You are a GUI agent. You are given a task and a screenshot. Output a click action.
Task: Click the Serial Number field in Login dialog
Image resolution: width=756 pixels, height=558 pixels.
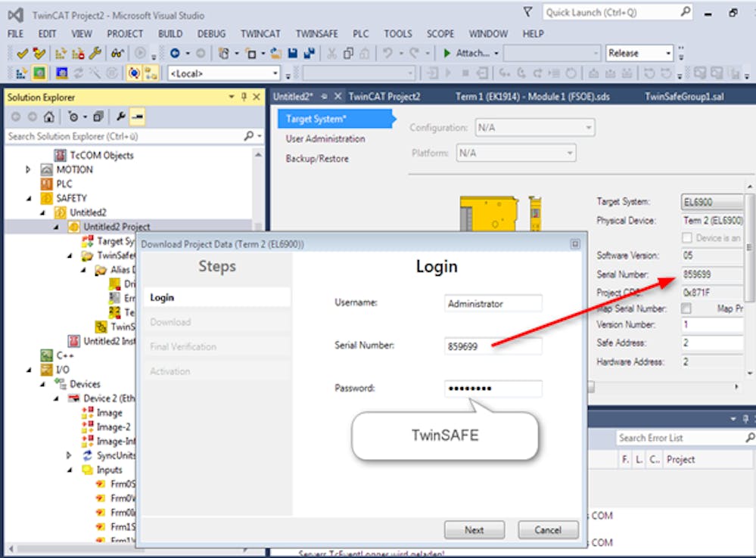point(493,346)
